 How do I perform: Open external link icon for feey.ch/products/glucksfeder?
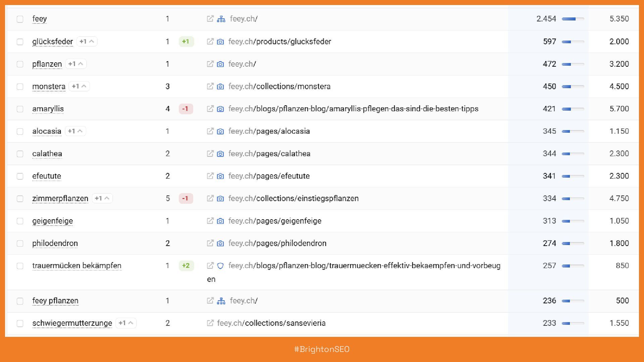point(210,42)
